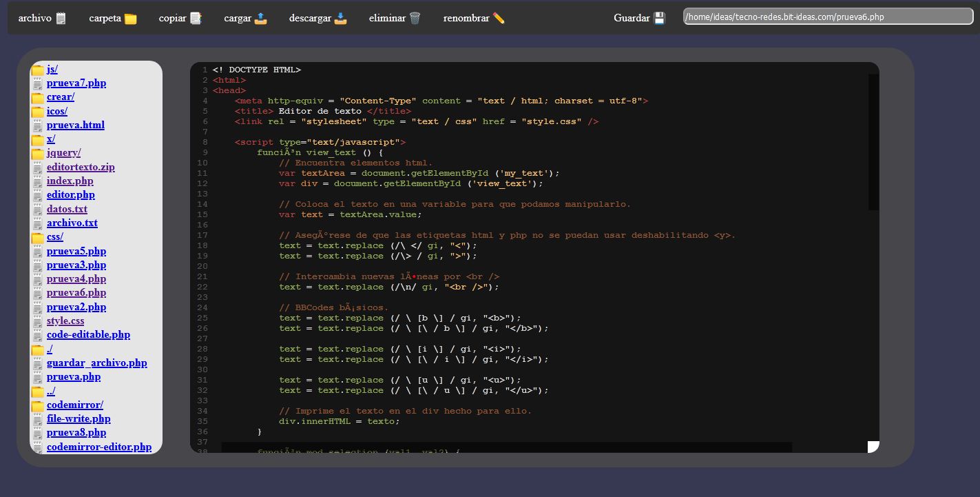The image size is (980, 497).
Task: Open the jquery/ folder
Action: [63, 152]
